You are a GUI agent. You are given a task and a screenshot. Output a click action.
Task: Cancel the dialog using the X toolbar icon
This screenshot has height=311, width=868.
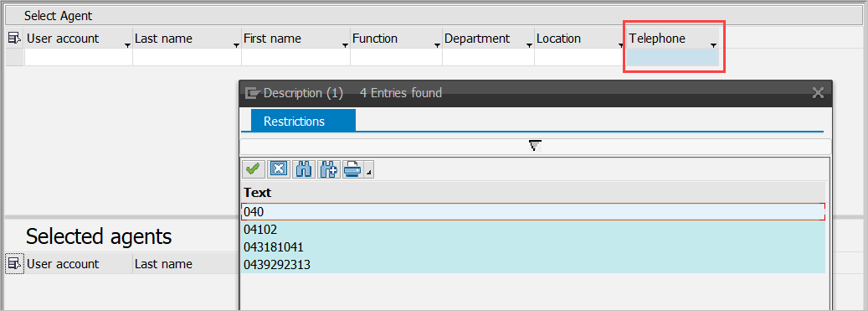tap(279, 169)
